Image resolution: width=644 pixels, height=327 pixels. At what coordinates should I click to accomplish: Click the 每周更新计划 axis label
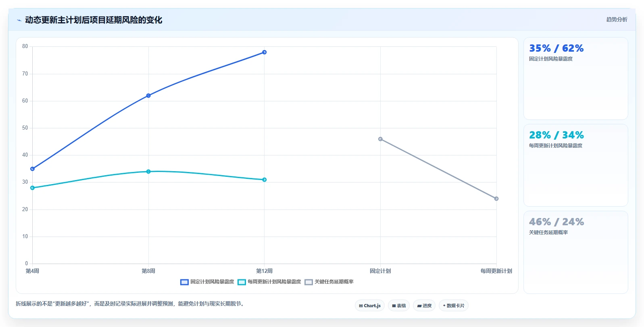(496, 271)
